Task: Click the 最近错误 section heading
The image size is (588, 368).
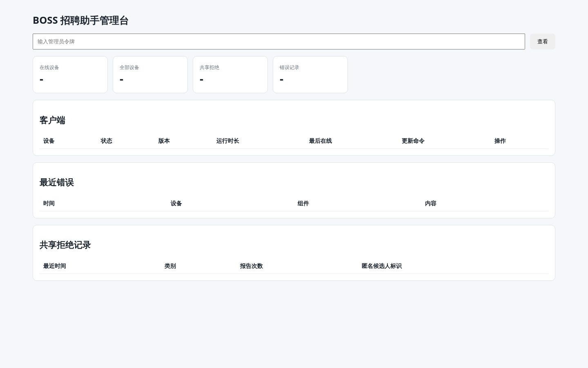Action: pos(57,182)
